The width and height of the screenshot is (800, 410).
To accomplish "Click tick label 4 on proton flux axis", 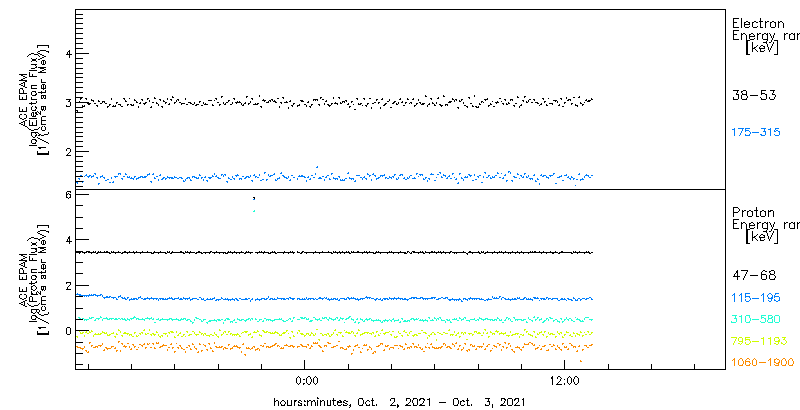I will pyautogui.click(x=69, y=240).
